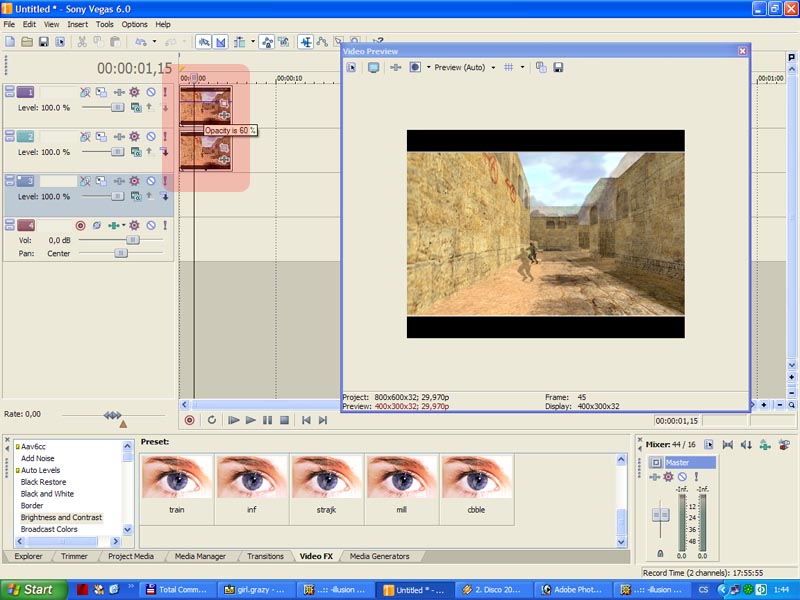800x600 pixels.
Task: Open the Auto Ripple mode dropdown arrow
Action: tap(253, 42)
